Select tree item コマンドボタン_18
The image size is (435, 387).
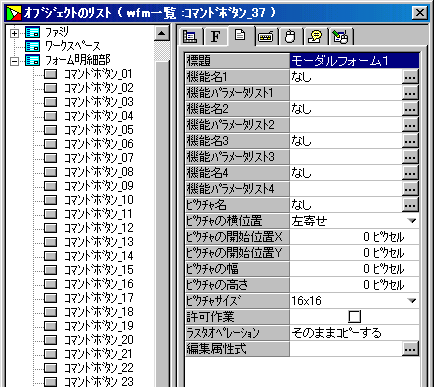(99, 312)
